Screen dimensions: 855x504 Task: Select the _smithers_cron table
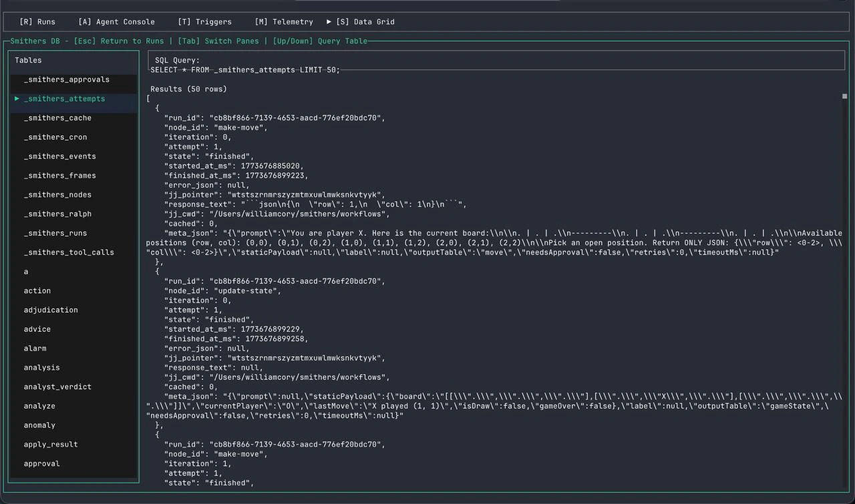click(55, 137)
